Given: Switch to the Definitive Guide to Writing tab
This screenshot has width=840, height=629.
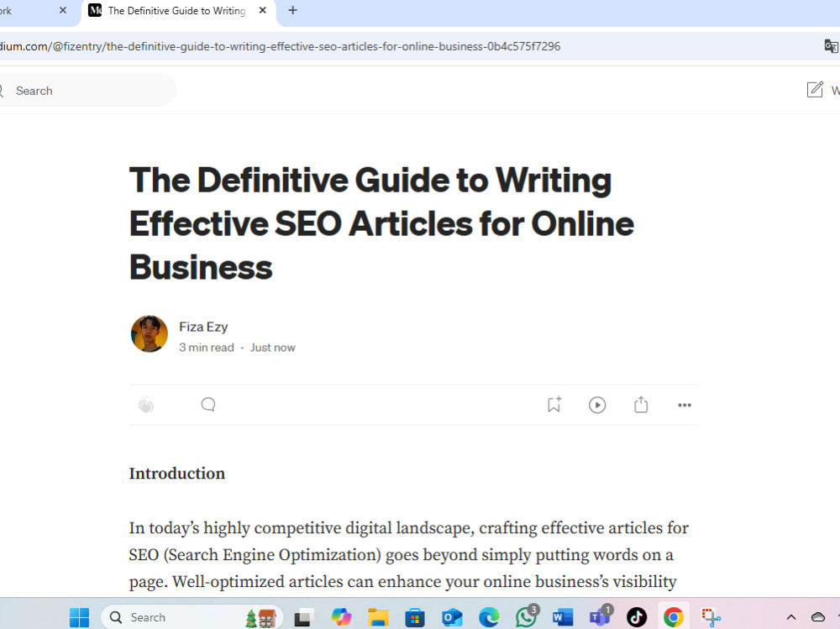Looking at the screenshot, I should (176, 11).
